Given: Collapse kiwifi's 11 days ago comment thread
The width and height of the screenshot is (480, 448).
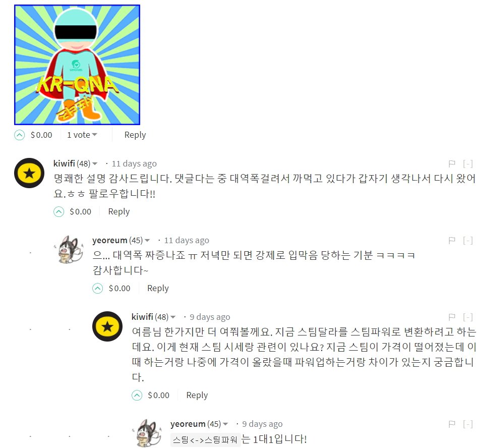Looking at the screenshot, I should pyautogui.click(x=468, y=164).
